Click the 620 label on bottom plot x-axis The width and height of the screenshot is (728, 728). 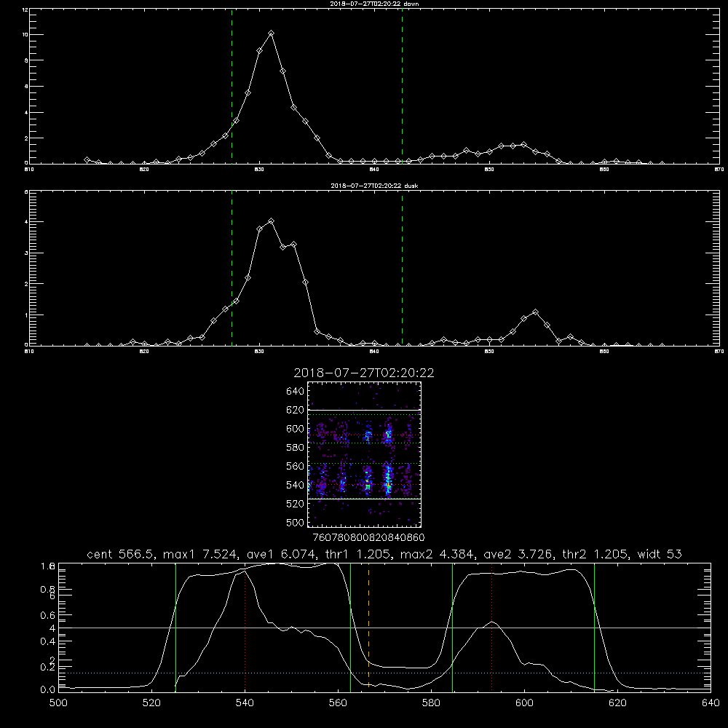click(617, 703)
